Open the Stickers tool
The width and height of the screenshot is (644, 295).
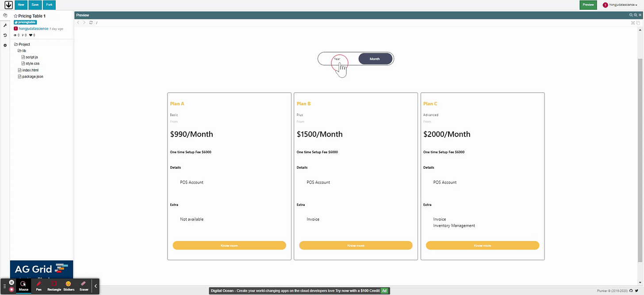69,286
